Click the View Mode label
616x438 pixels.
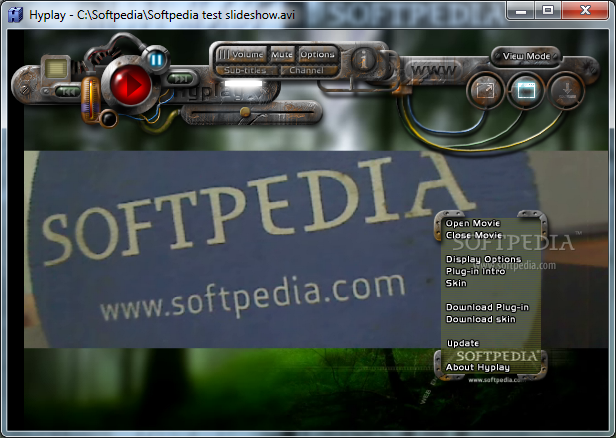click(x=526, y=56)
